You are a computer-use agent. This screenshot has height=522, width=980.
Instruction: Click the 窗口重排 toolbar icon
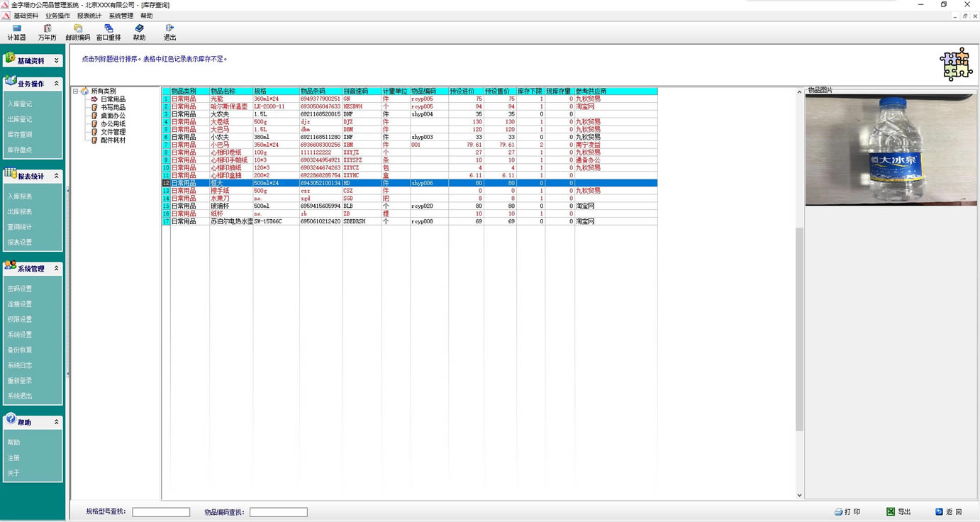(x=108, y=32)
